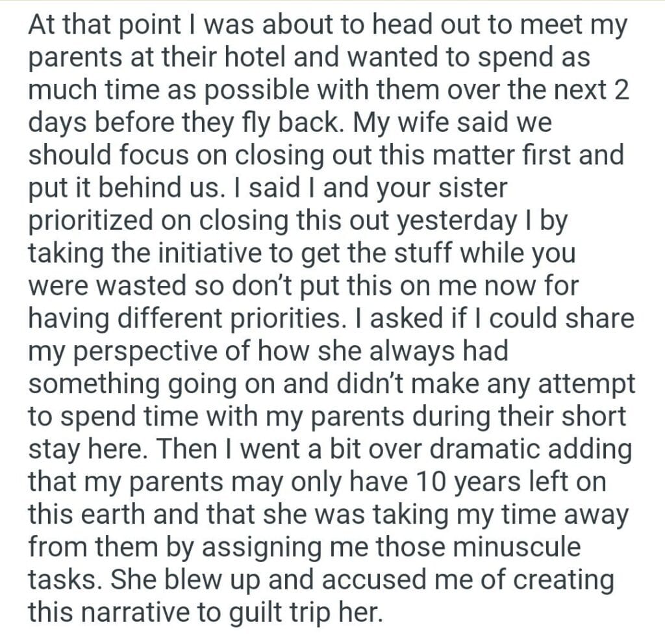Click the word "accused" in the paragraph
This screenshot has height=644, width=665.
pyautogui.click(x=326, y=580)
